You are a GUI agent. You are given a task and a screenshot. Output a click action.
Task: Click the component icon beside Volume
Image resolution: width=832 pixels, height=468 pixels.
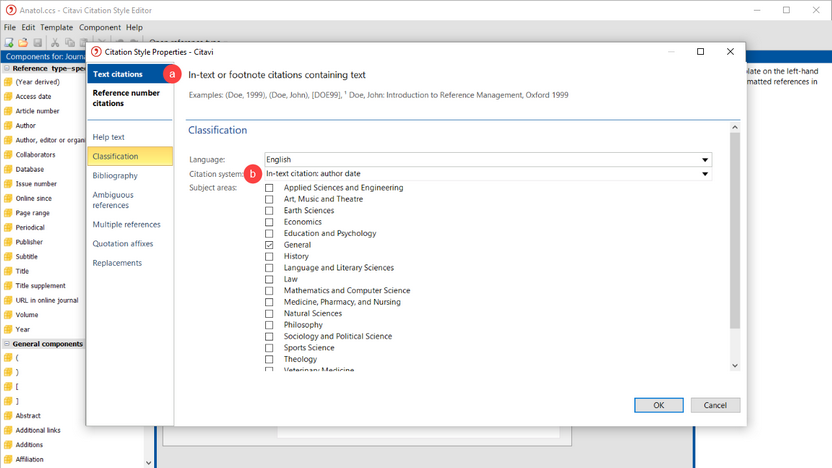coord(8,315)
